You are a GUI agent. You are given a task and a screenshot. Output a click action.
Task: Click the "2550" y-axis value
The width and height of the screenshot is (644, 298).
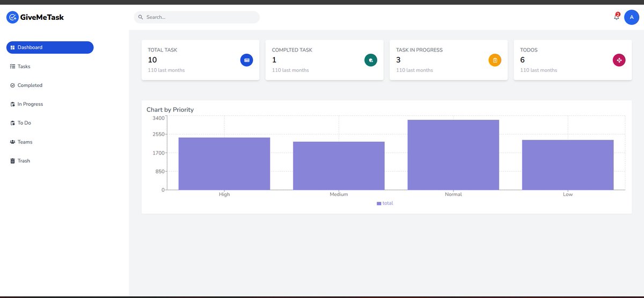coord(159,134)
